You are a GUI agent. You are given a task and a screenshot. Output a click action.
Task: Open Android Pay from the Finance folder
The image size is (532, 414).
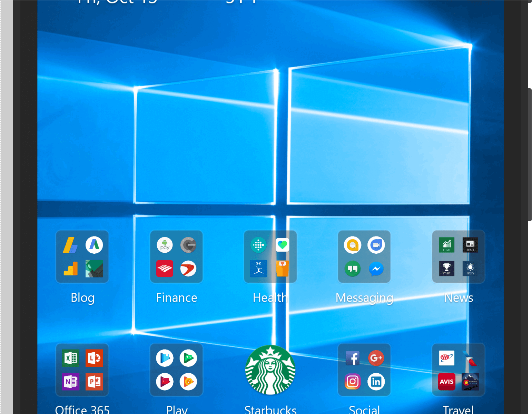[165, 245]
